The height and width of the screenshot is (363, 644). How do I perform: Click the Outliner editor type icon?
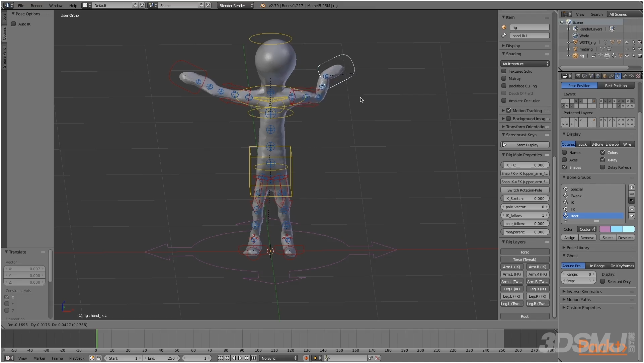[567, 14]
